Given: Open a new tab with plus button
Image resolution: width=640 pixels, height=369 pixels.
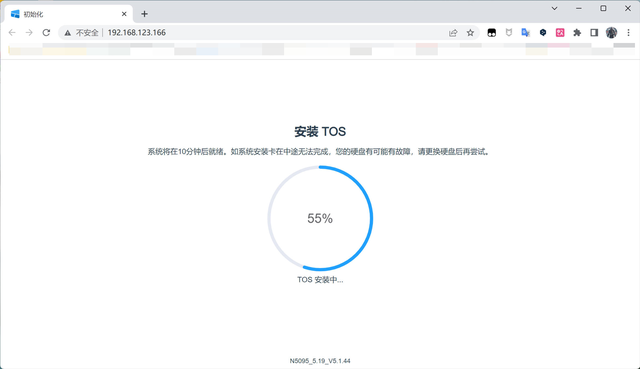Looking at the screenshot, I should coord(144,14).
